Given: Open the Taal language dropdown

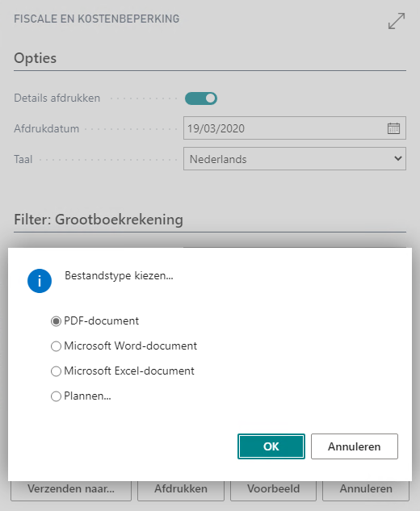Looking at the screenshot, I should pyautogui.click(x=295, y=159).
